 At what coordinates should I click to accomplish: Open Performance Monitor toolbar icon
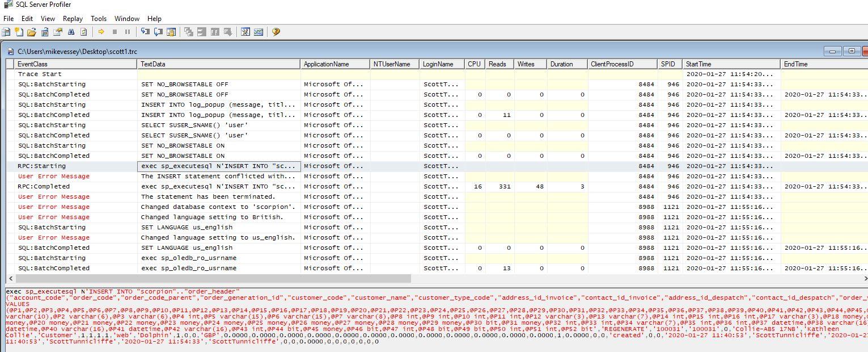pyautogui.click(x=259, y=32)
